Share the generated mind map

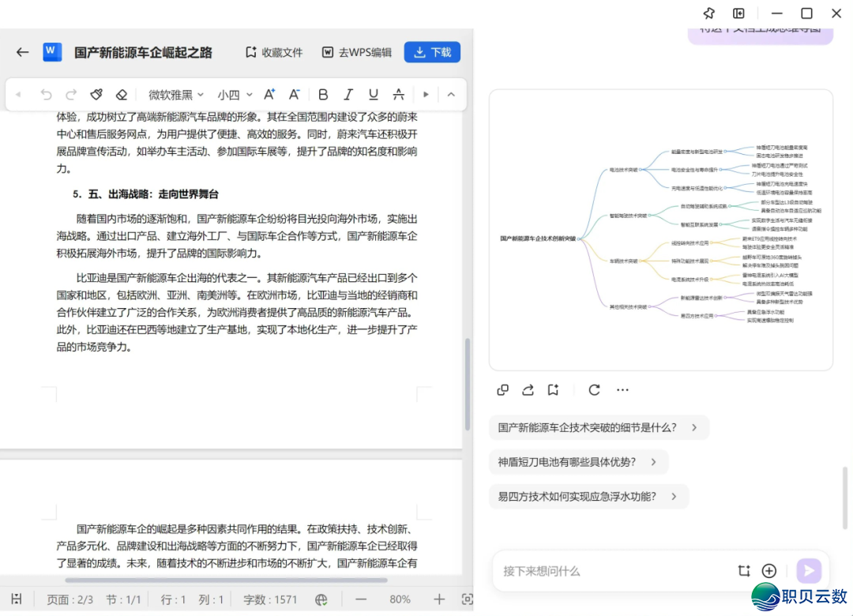click(528, 390)
